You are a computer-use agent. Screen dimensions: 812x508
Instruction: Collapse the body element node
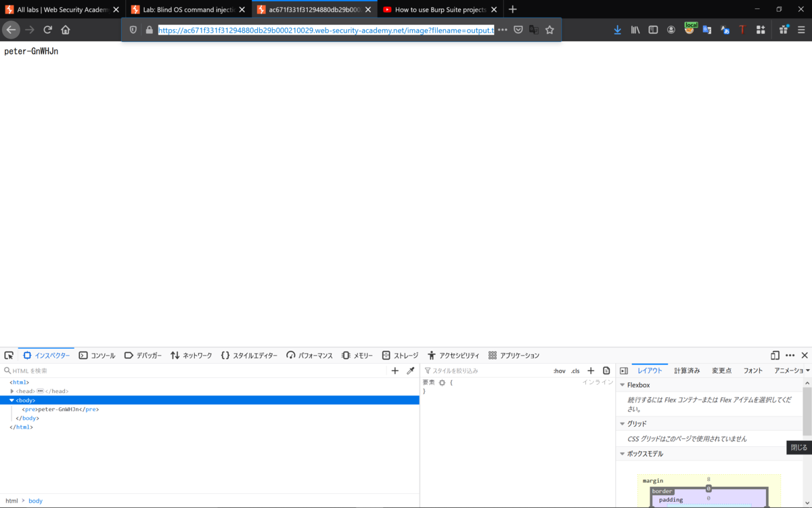[x=12, y=400]
